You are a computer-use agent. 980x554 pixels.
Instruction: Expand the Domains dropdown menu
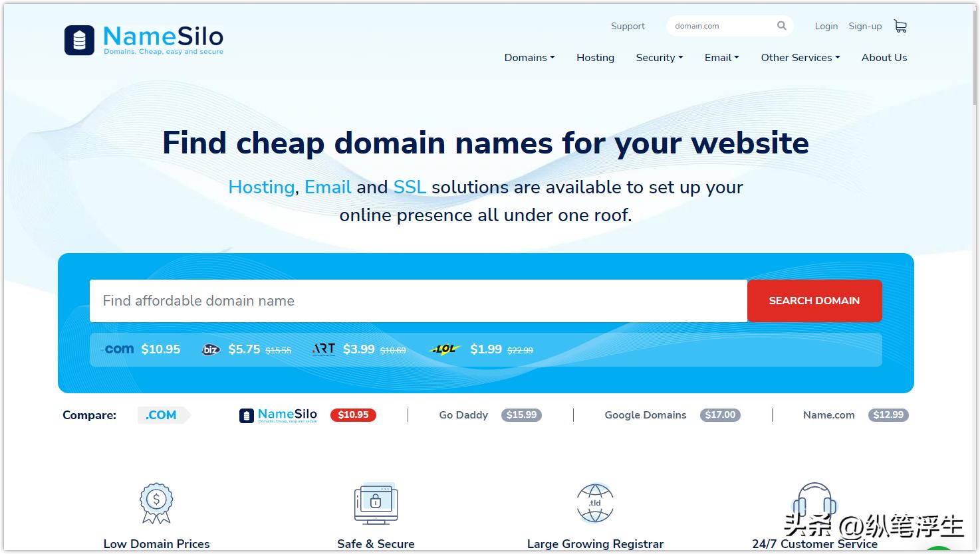pos(529,58)
